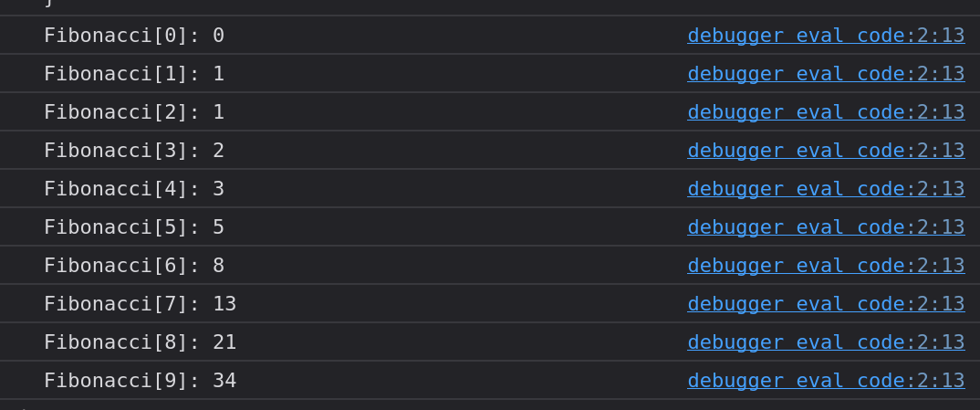Select the Fibonacci[7]: 13 log message
Viewport: 980px width, 410px height.
click(140, 304)
